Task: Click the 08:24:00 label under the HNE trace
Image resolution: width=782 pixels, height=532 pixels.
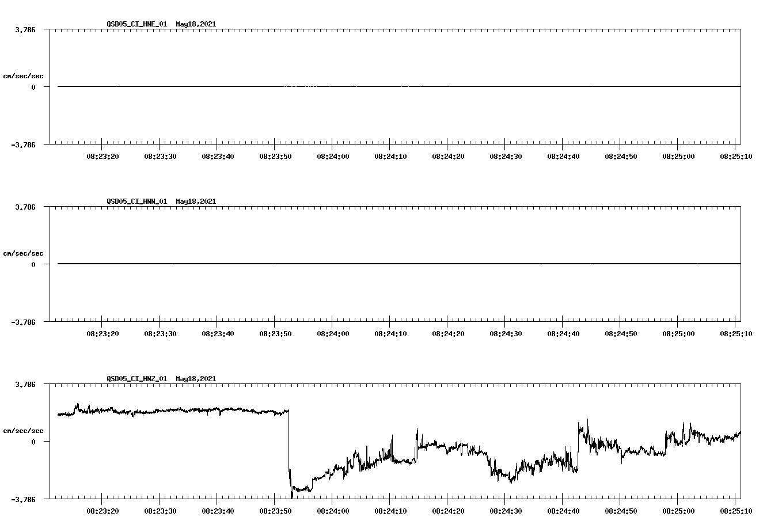Action: (333, 155)
